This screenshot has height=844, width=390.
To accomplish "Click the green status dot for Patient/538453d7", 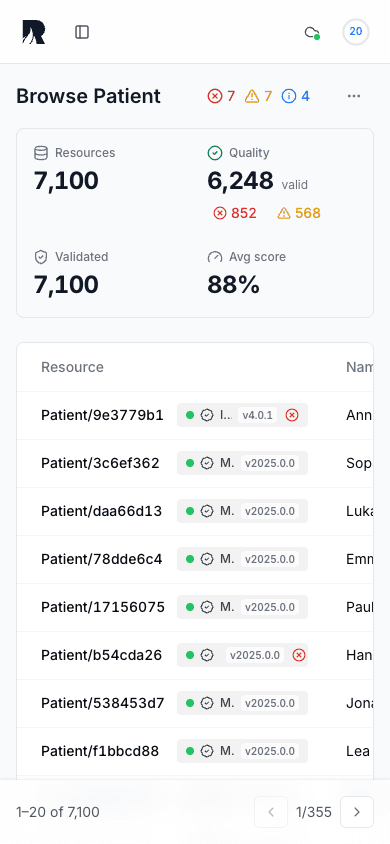I will [190, 703].
